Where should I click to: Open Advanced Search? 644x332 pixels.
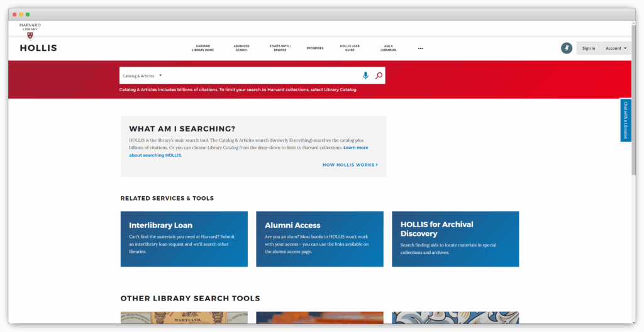[x=241, y=48]
